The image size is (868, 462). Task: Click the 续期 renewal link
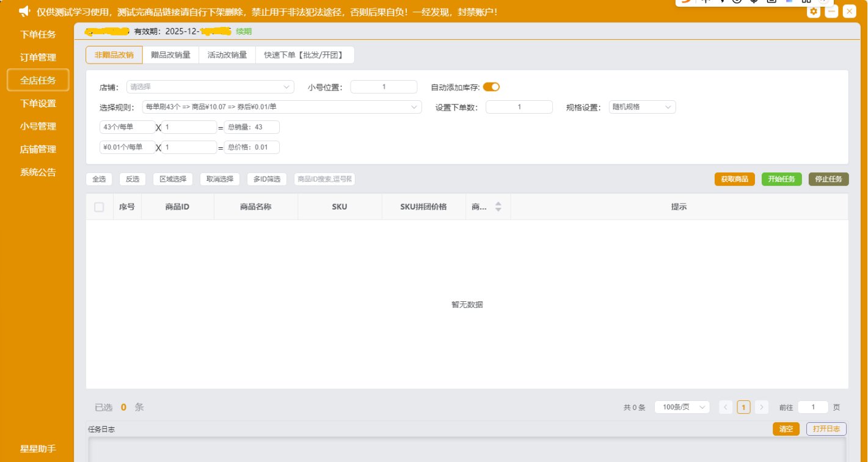pyautogui.click(x=244, y=31)
